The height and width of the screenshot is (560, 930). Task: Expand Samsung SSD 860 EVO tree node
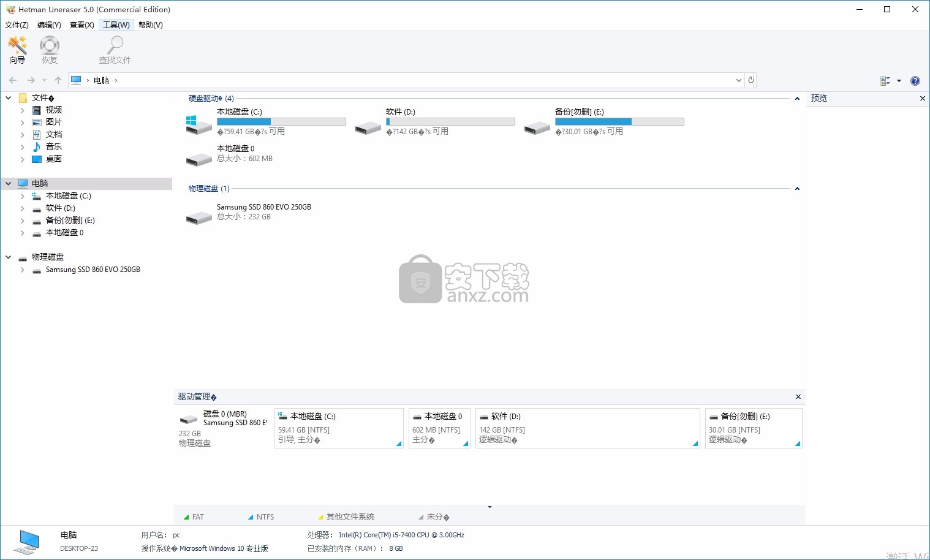23,270
